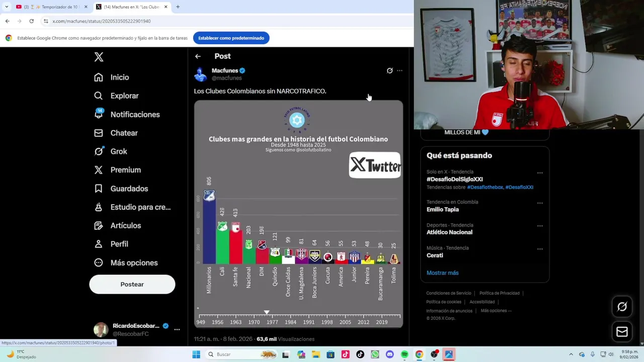Click Macfunes profile avatar
Screen dimensions: 644x362
pyautogui.click(x=201, y=74)
